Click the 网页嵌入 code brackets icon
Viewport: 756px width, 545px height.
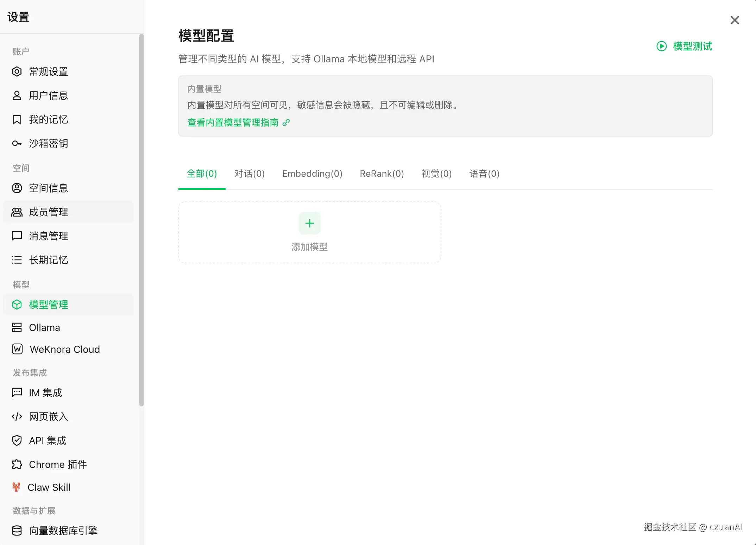[x=17, y=416]
